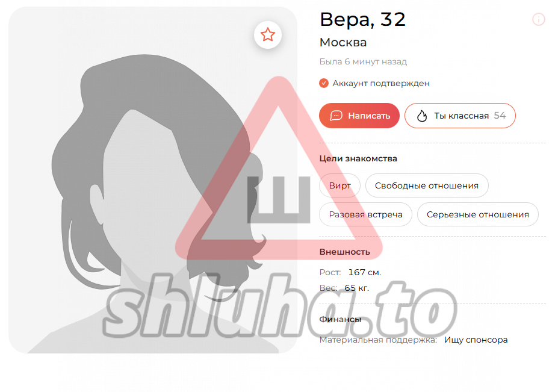
Task: Select the Серьезные отношения tag
Action: tap(477, 214)
